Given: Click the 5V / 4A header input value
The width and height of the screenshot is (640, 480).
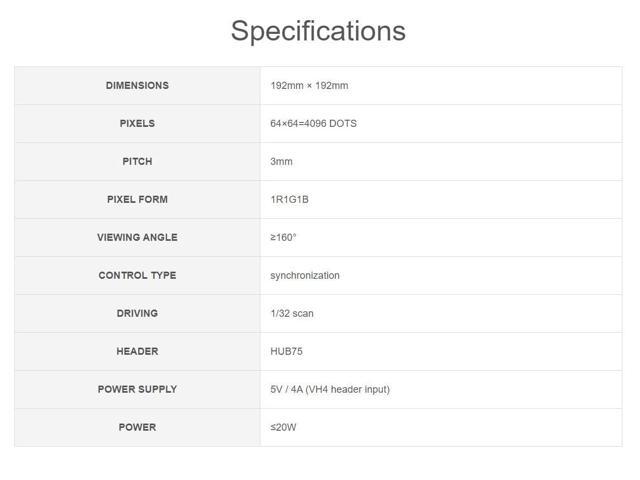Looking at the screenshot, I should 330,390.
